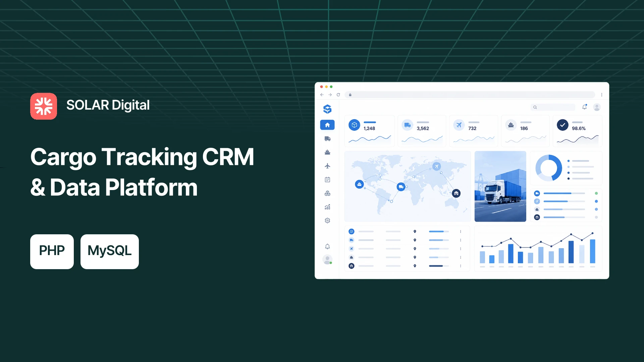Click the airplane marker on the world map
Screen dimensions: 644x362
[436, 166]
